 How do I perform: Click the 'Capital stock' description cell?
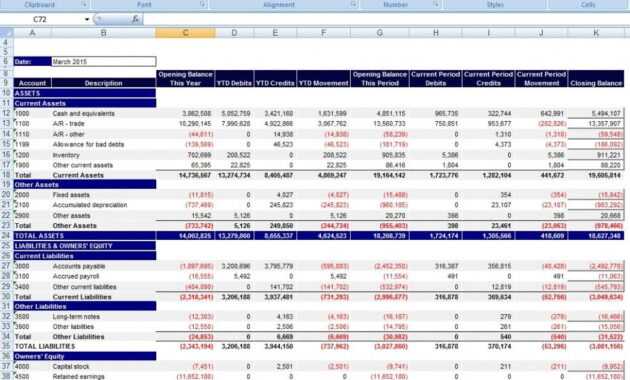(x=103, y=366)
